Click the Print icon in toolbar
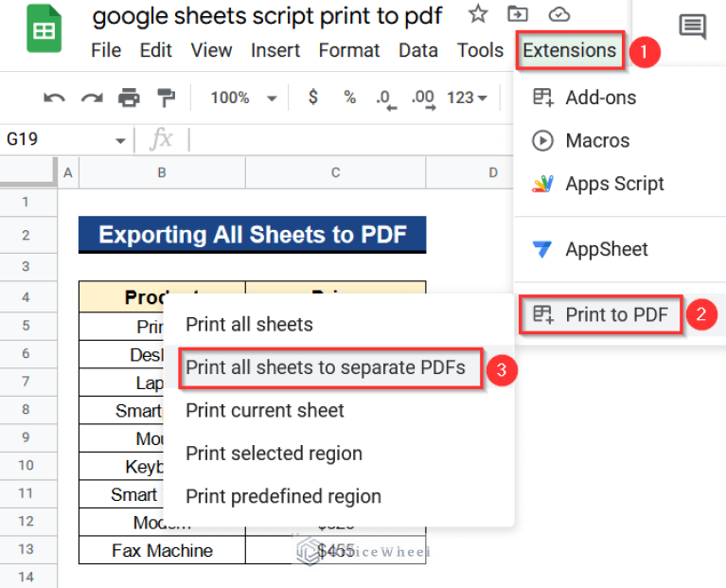The height and width of the screenshot is (588, 726). (x=129, y=98)
